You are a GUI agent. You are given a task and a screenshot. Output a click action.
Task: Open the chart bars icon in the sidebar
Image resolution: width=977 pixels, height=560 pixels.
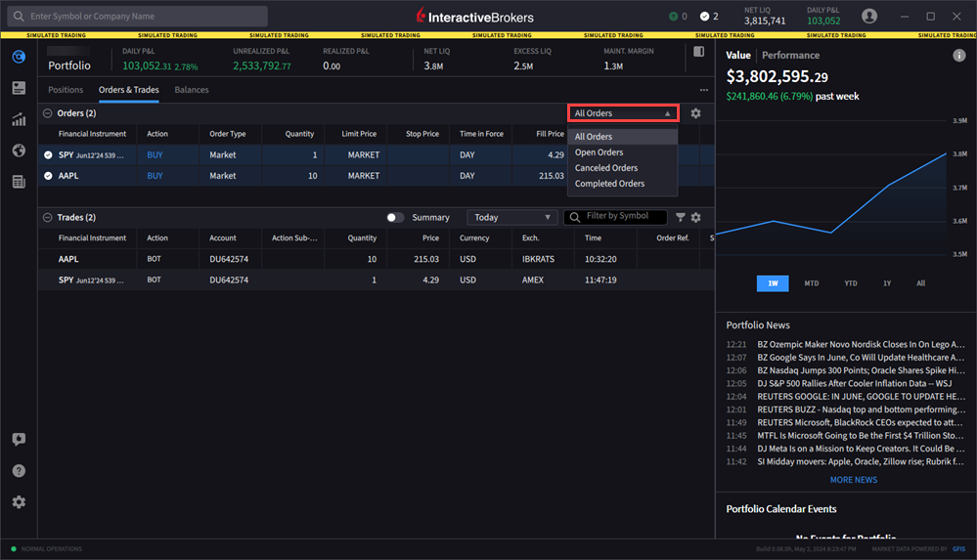[x=19, y=119]
